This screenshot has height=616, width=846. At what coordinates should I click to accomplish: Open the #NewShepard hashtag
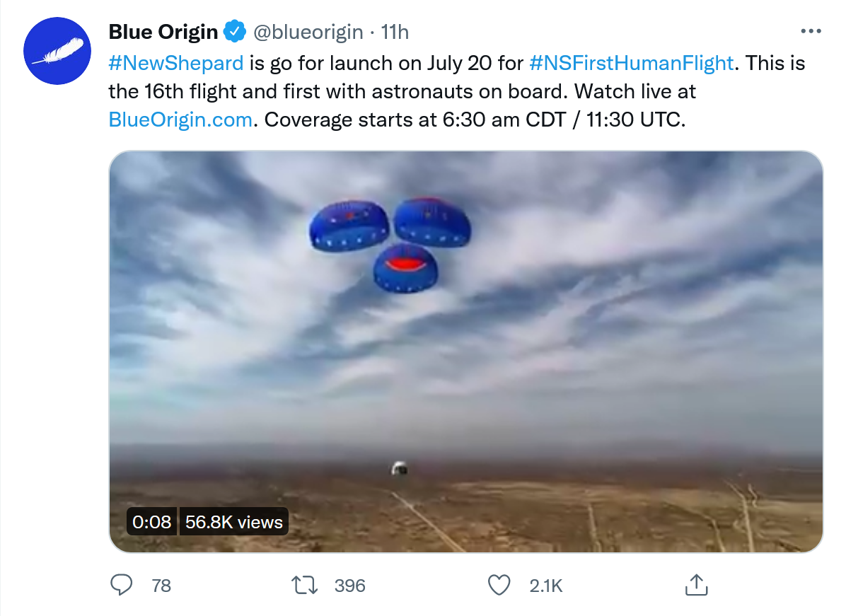(x=176, y=63)
